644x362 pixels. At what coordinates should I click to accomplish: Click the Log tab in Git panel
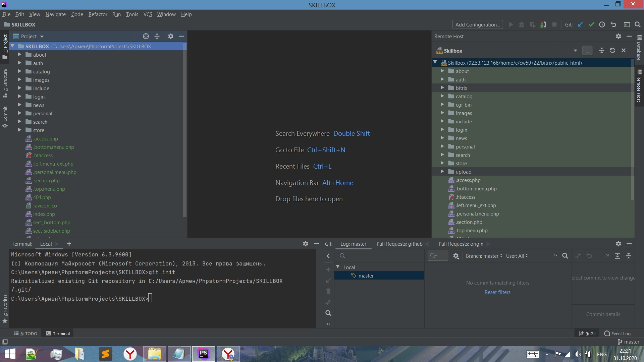[354, 244]
